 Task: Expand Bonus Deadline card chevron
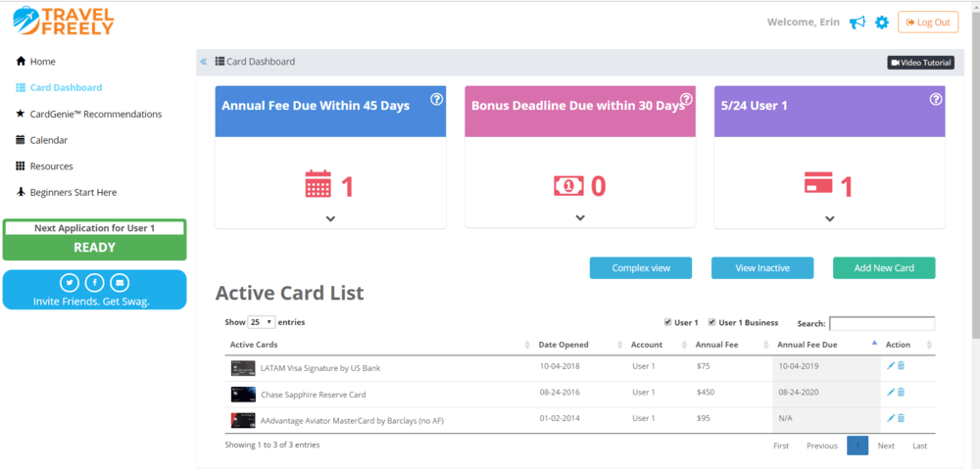pos(580,218)
